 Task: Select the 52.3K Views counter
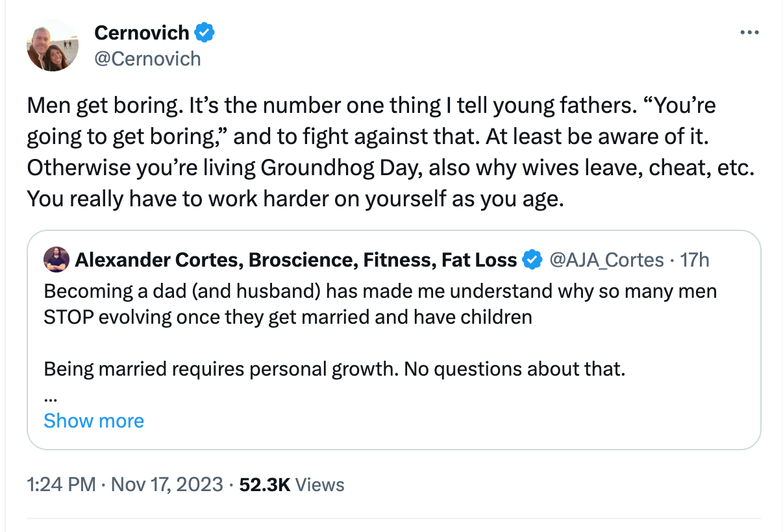pos(266,485)
